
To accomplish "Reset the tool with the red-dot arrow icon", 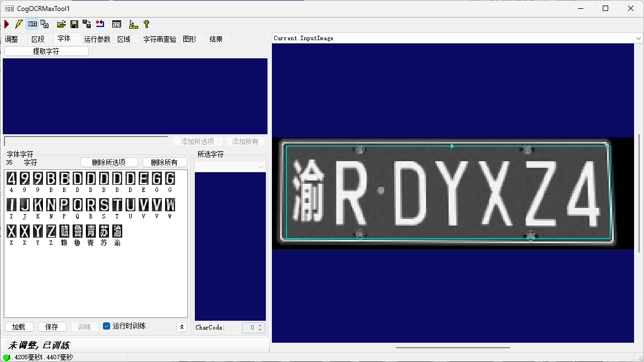I will click(x=100, y=24).
